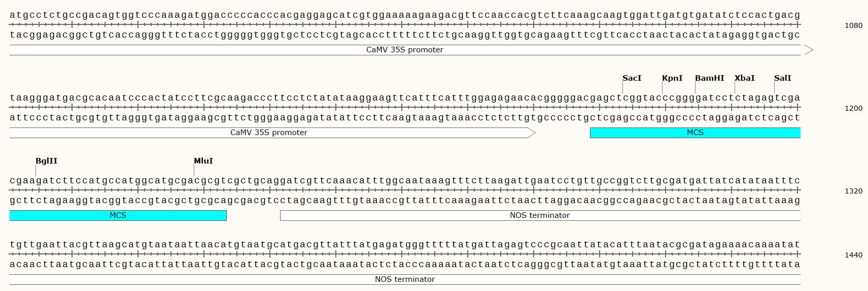
Task: Select CaMV 35S promoter feature in first row
Action: pyautogui.click(x=404, y=50)
